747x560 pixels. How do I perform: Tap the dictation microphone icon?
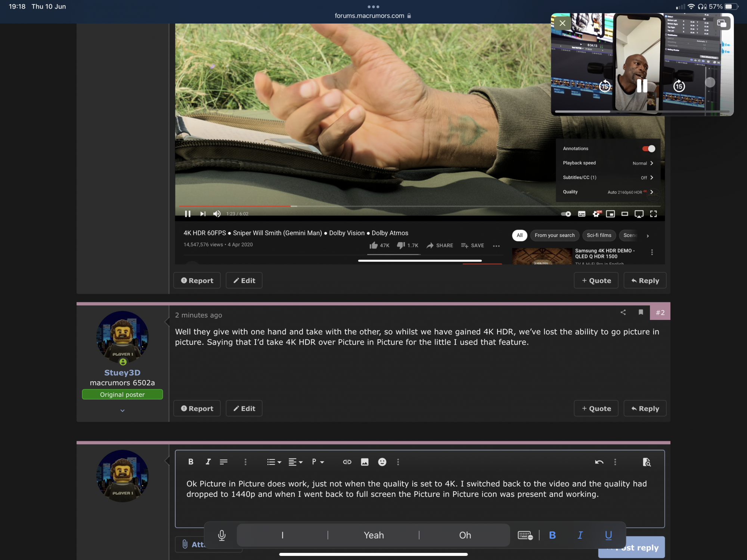(x=222, y=535)
